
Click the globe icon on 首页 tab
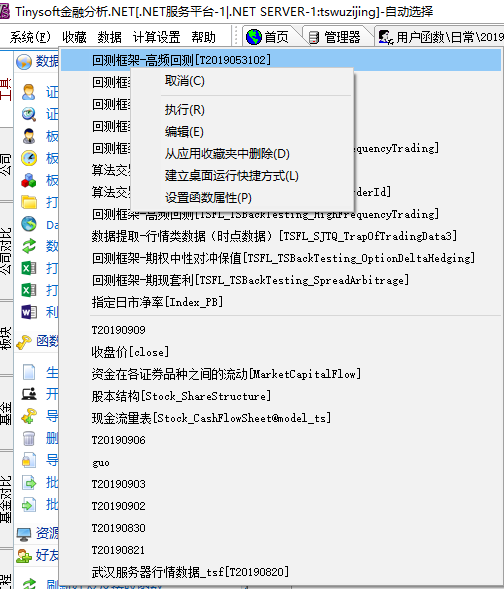click(254, 37)
